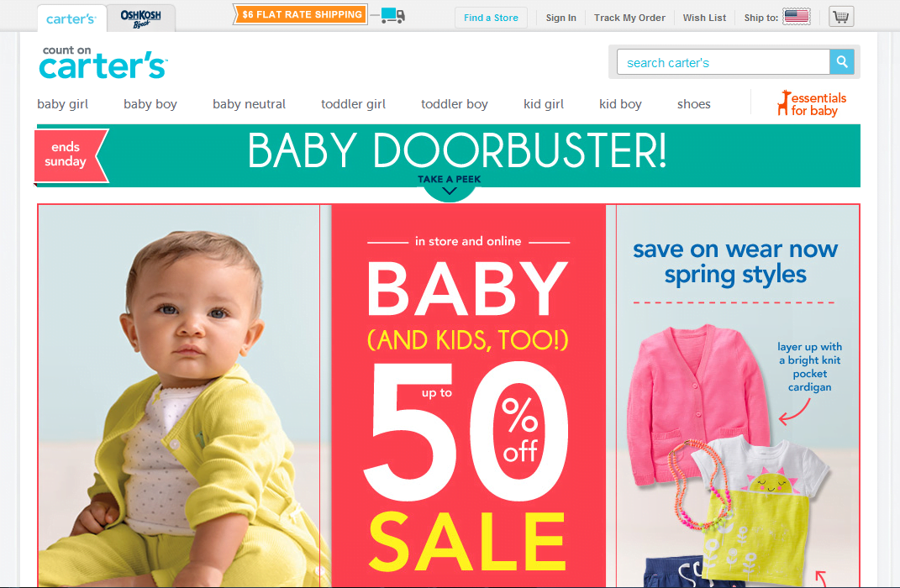Click the count on carter's logo
The height and width of the screenshot is (588, 900).
[x=103, y=62]
